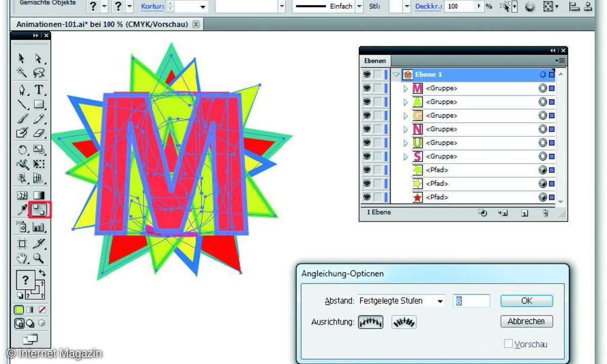Hide the G Gruppe sublayer
The width and height of the screenshot is (607, 364).
coord(367,115)
